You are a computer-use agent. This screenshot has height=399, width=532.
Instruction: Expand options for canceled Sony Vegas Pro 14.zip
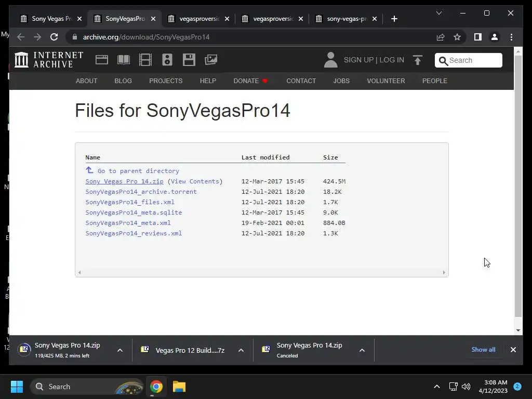(362, 350)
